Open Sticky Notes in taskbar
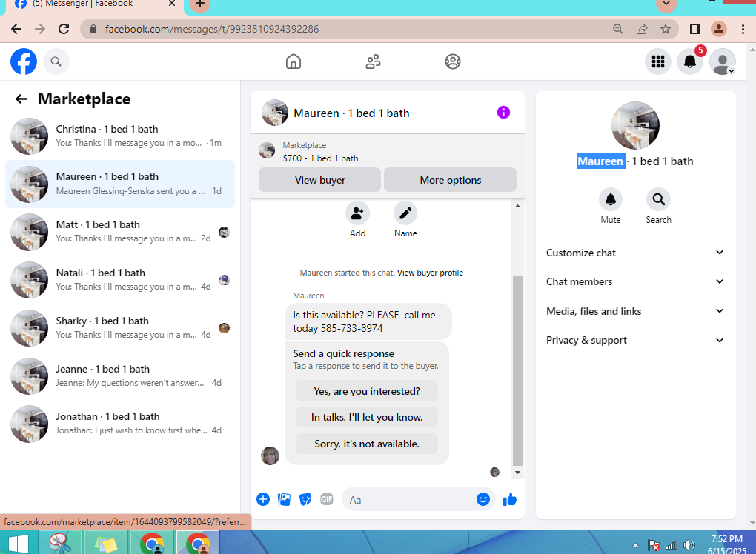Image resolution: width=756 pixels, height=554 pixels. [x=107, y=544]
